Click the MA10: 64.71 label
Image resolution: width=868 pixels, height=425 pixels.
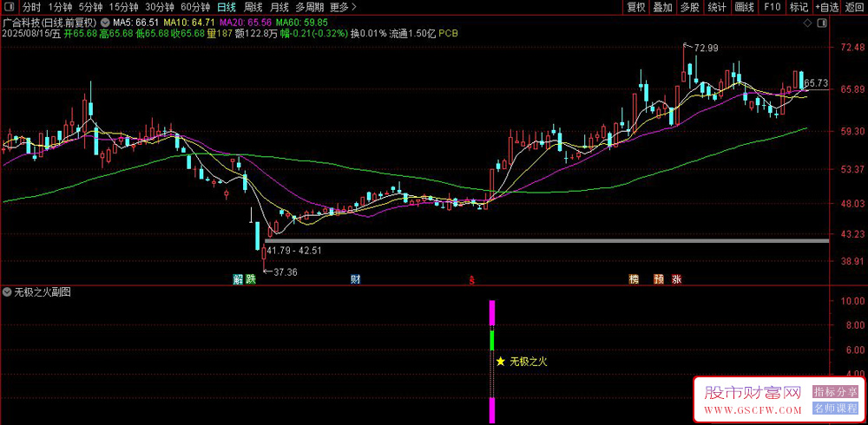click(x=188, y=23)
